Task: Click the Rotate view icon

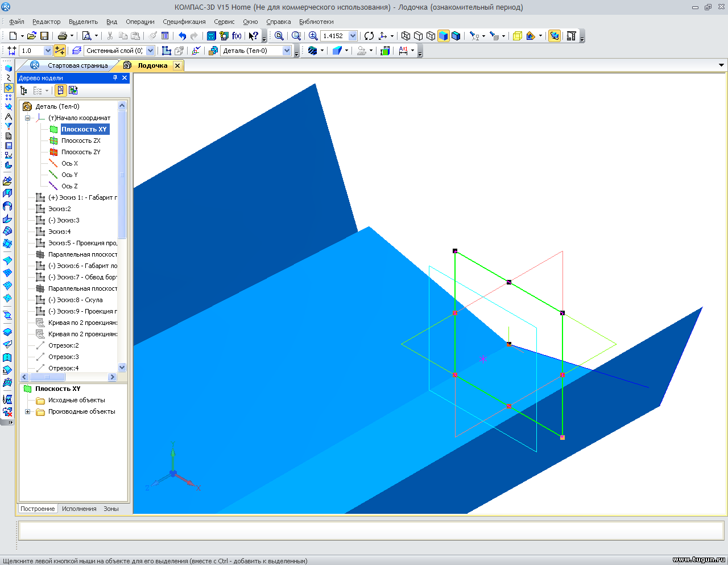Action: tap(369, 36)
